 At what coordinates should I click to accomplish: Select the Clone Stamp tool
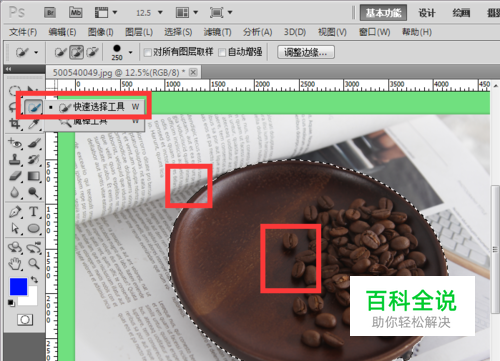[x=15, y=160]
